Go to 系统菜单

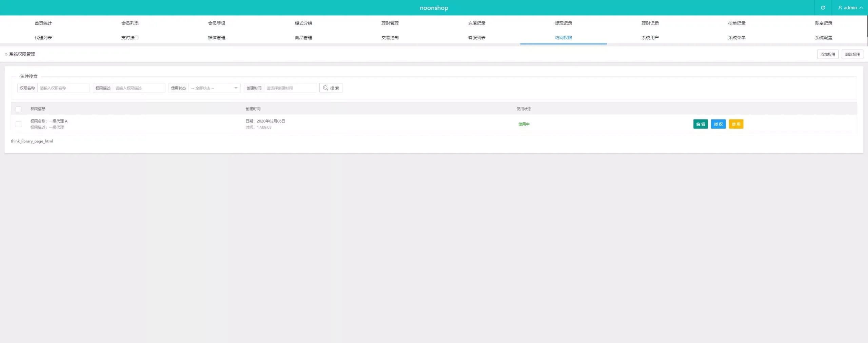pyautogui.click(x=737, y=38)
